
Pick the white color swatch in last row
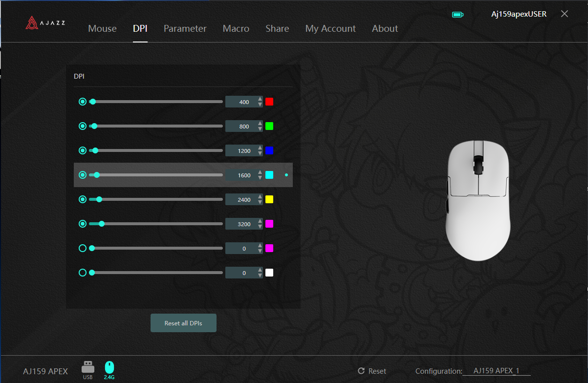pos(269,273)
